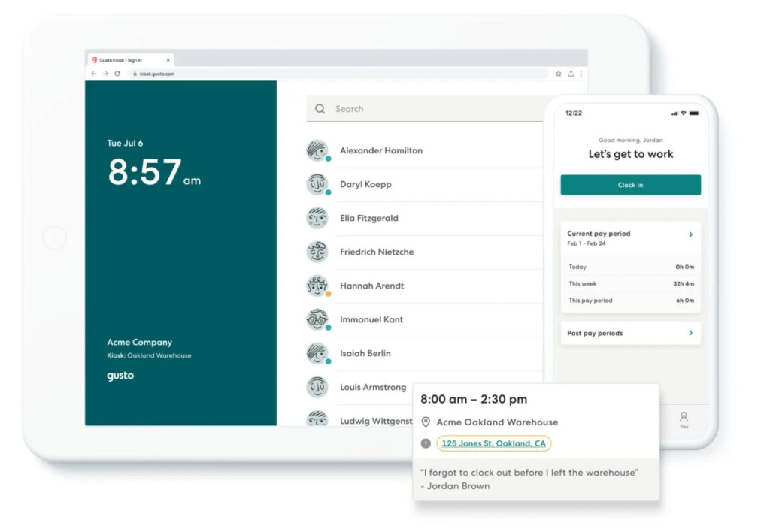Close the Gusto Kiosk browser tab
The width and height of the screenshot is (770, 532).
pos(168,60)
